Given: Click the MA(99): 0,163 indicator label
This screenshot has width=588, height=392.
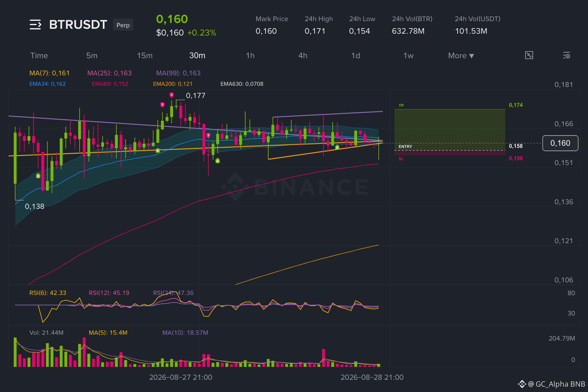Looking at the screenshot, I should 178,73.
